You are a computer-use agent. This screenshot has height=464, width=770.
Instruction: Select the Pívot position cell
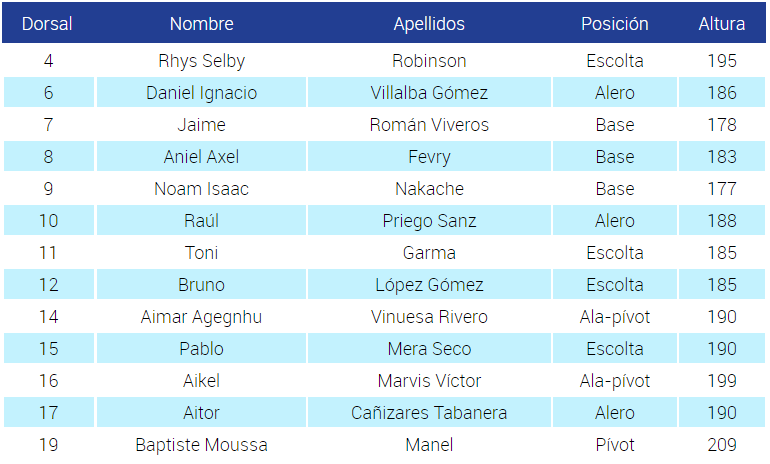click(615, 444)
